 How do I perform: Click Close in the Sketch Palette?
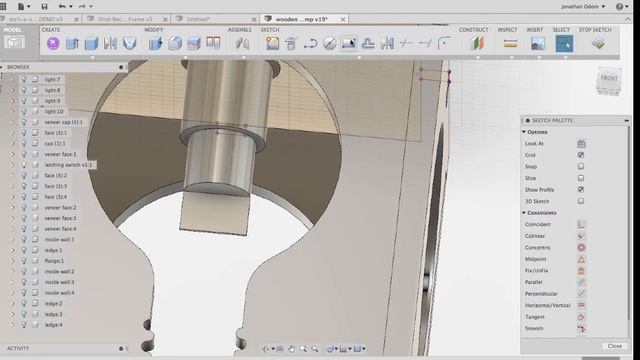[x=615, y=346]
